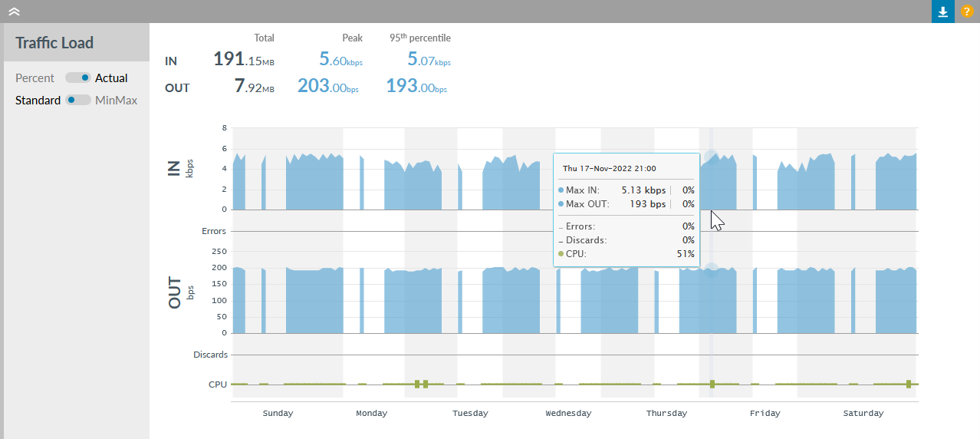
Task: Click the IN 95th percentile 5.07 kbps
Action: (429, 59)
